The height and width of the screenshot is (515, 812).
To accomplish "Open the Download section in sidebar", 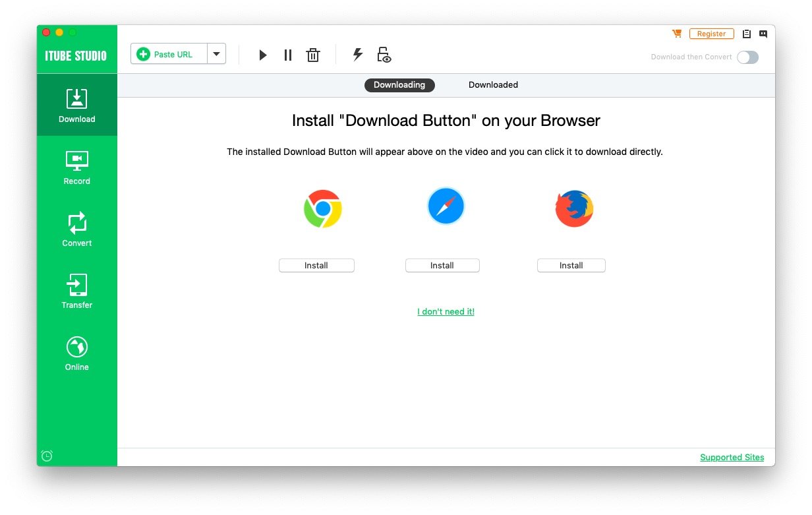I will (77, 105).
